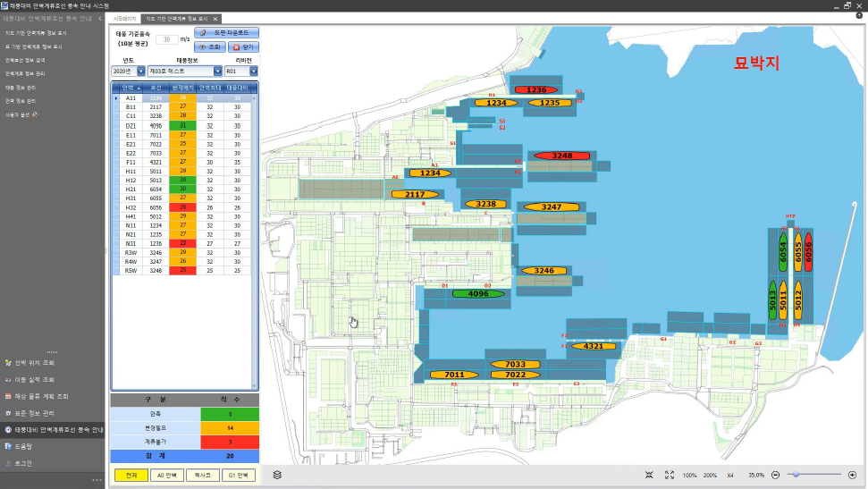Open 표 기반 안벽계류 정보 표시 menu item
868x489 pixels.
tap(34, 46)
